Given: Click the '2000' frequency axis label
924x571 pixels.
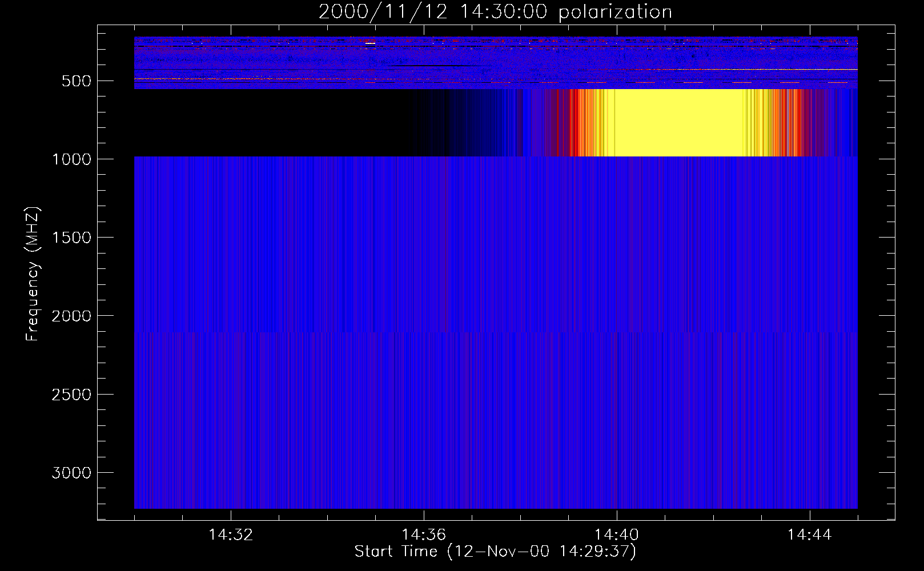Looking at the screenshot, I should (x=71, y=316).
